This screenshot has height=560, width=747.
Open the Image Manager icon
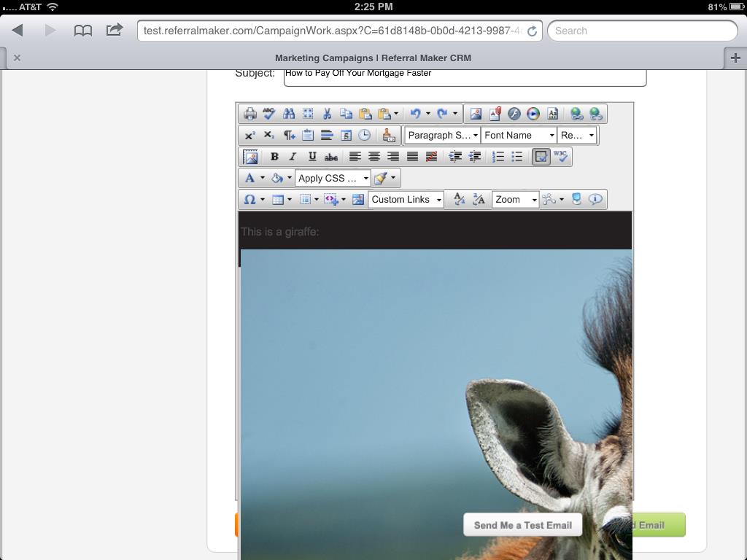pyautogui.click(x=476, y=114)
